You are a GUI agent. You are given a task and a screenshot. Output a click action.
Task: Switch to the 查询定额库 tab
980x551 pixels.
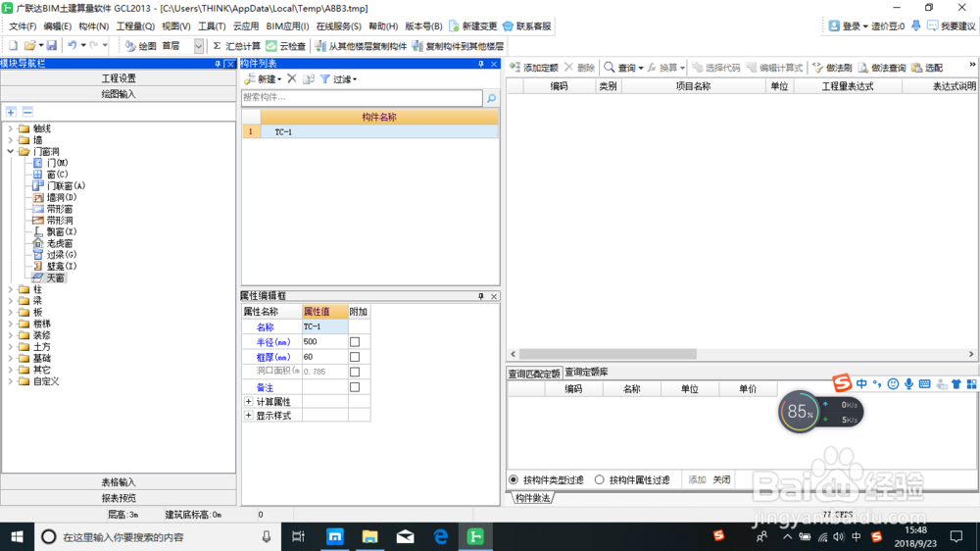[586, 373]
